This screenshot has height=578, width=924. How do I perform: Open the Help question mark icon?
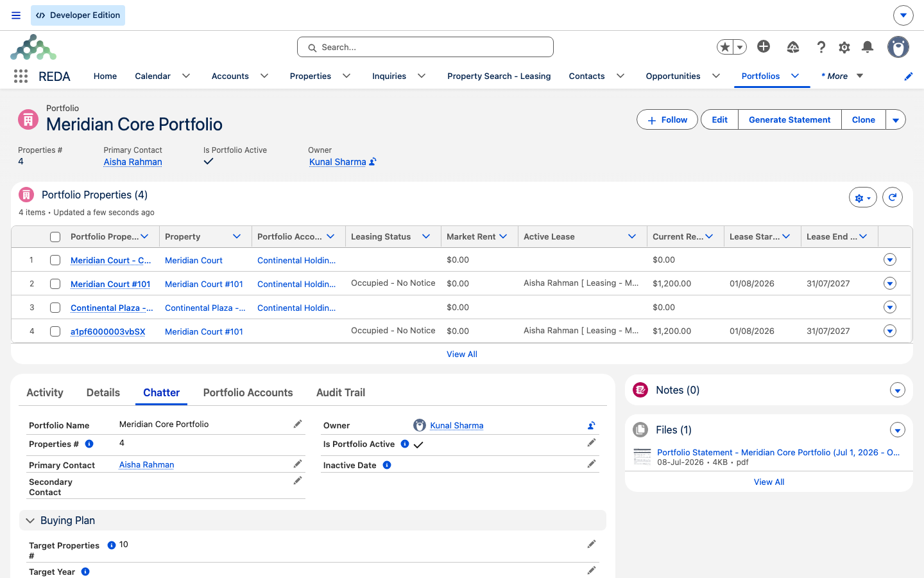click(821, 47)
